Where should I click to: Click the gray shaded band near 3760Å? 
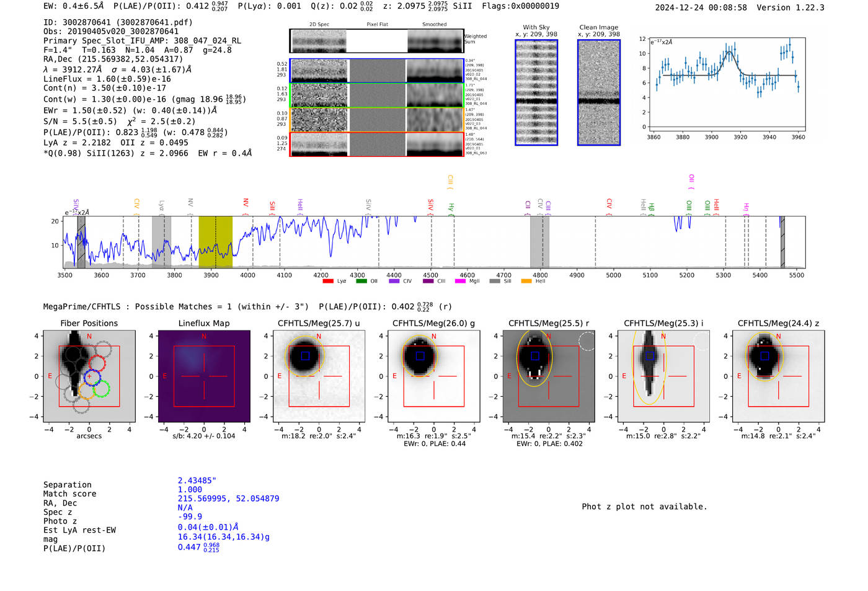click(x=162, y=242)
